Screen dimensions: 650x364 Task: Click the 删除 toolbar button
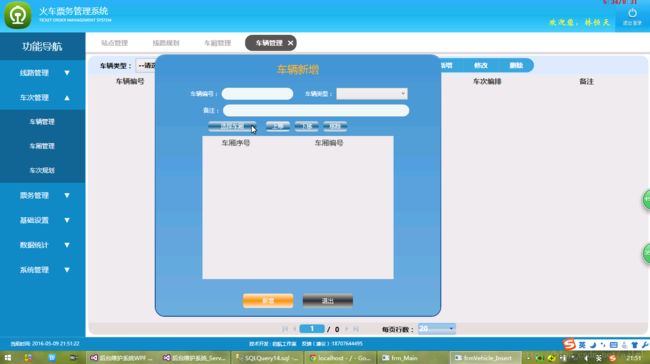[x=516, y=66]
